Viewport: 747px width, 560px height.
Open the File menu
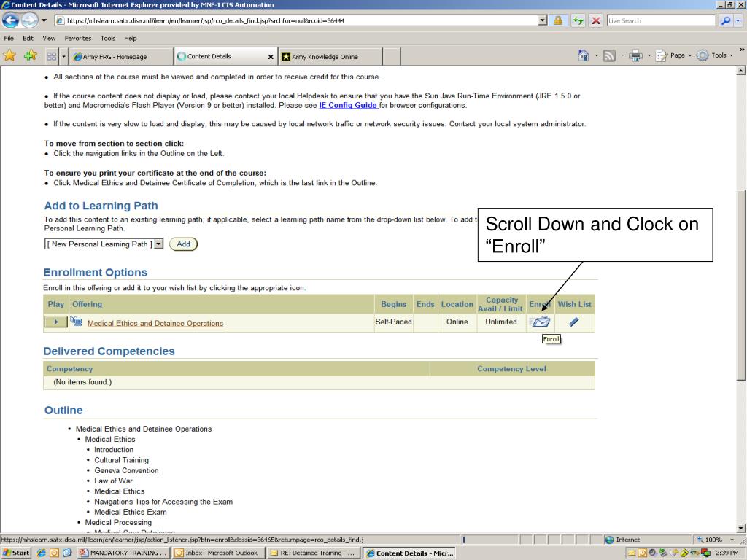coord(9,38)
